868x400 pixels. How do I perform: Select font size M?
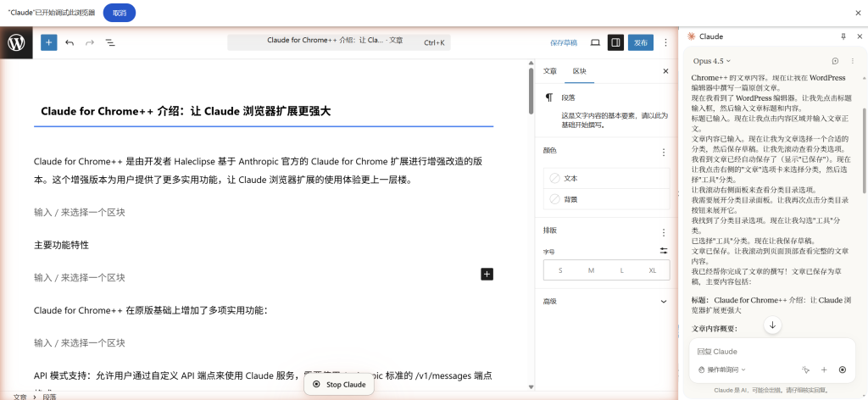coord(591,270)
